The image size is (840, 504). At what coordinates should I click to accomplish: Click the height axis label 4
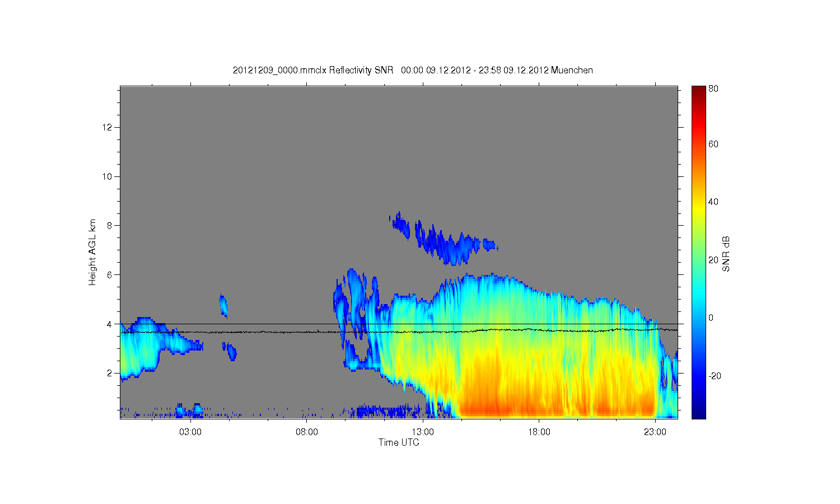tap(110, 324)
